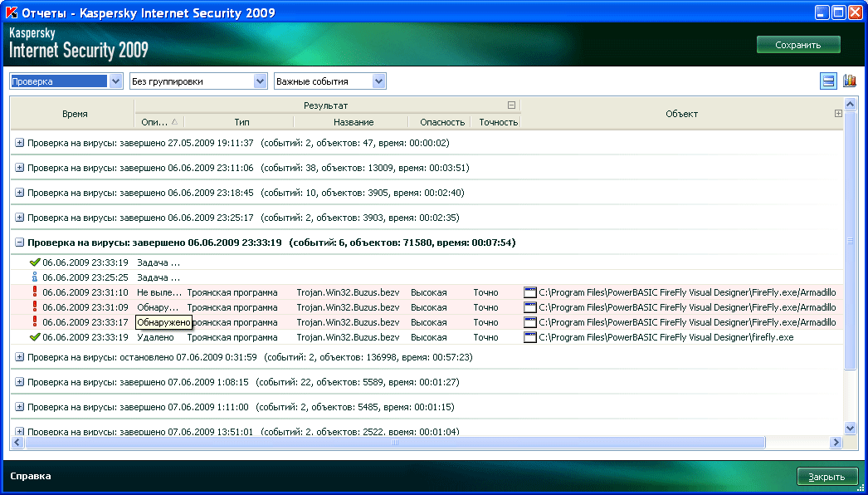868x495 pixels.
Task: Click the red exclamation icon at 23:33:17
Action: (x=35, y=322)
